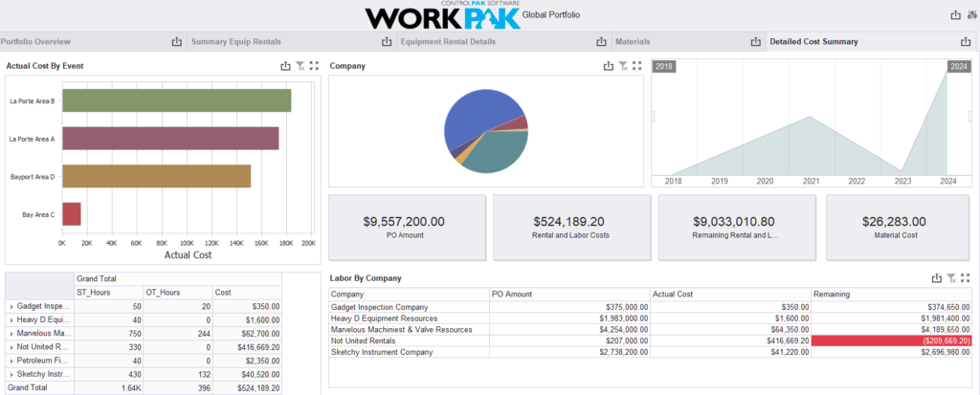Sort by the Actual Cost column header
This screenshot has height=395, width=980.
pos(730,294)
